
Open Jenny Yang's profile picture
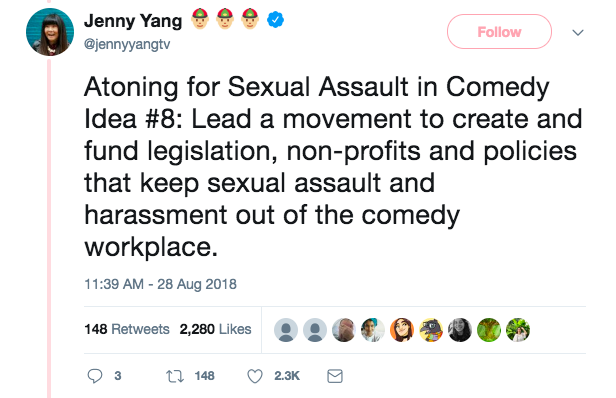tap(50, 32)
